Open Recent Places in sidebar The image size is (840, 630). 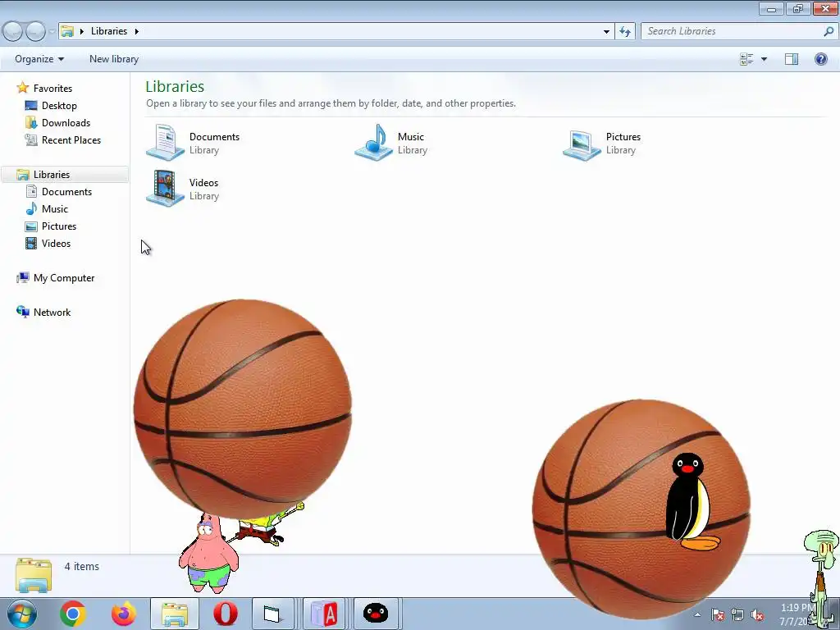tap(71, 139)
